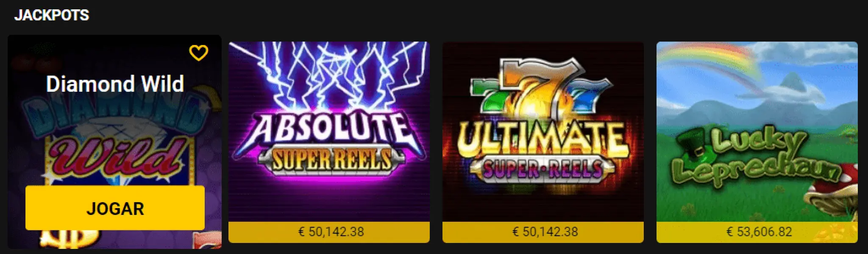Click the lightning bolts on Absolute Super Reels
Image resolution: width=868 pixels, height=254 pixels.
click(x=329, y=72)
